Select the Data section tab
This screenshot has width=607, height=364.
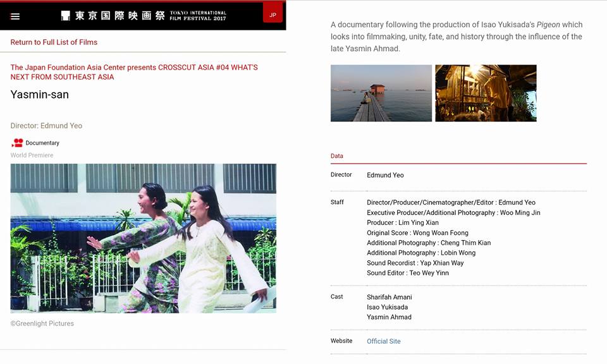coord(337,156)
